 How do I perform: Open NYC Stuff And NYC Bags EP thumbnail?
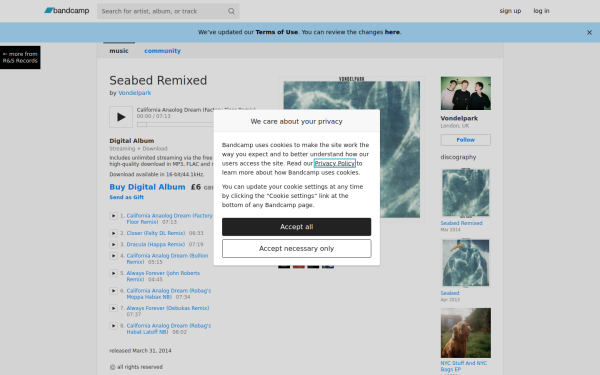coord(465,333)
